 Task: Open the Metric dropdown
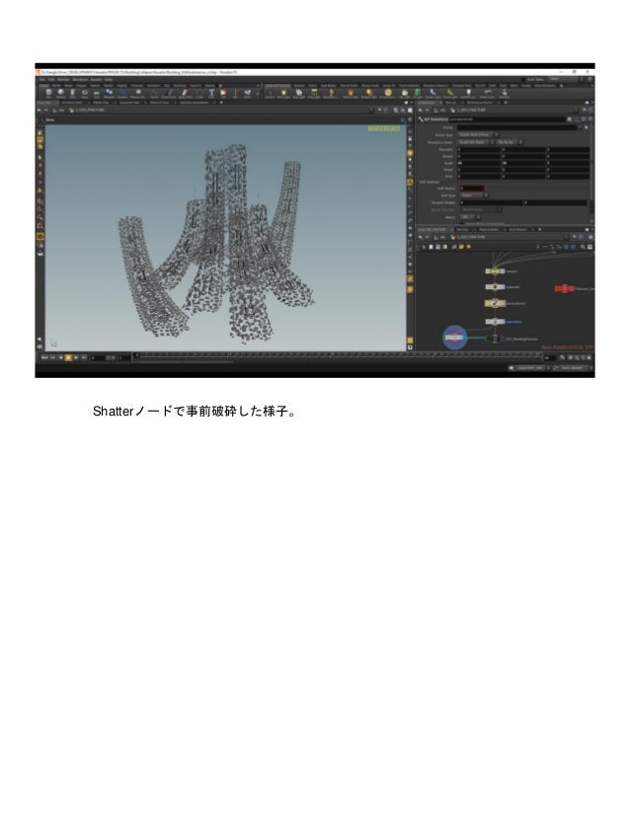pos(469,217)
